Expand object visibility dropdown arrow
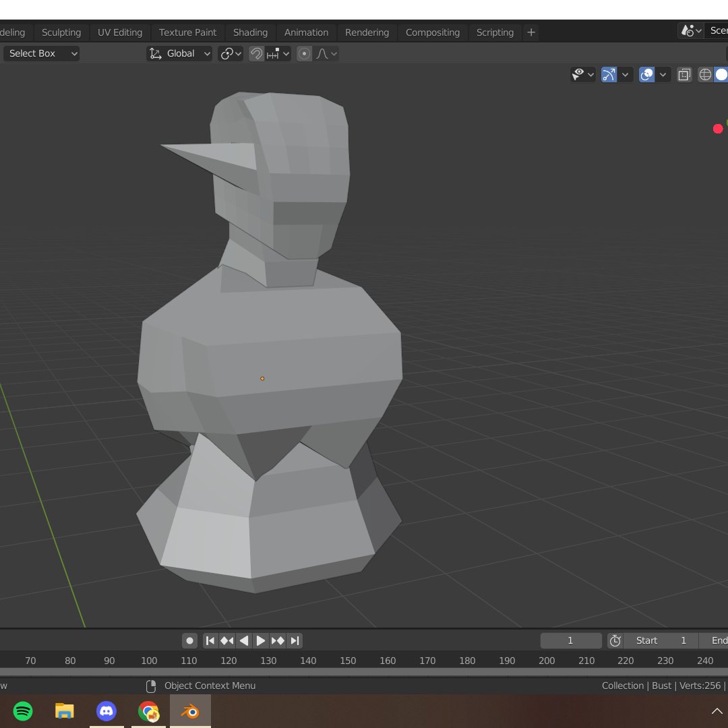The image size is (728, 728). tap(590, 74)
